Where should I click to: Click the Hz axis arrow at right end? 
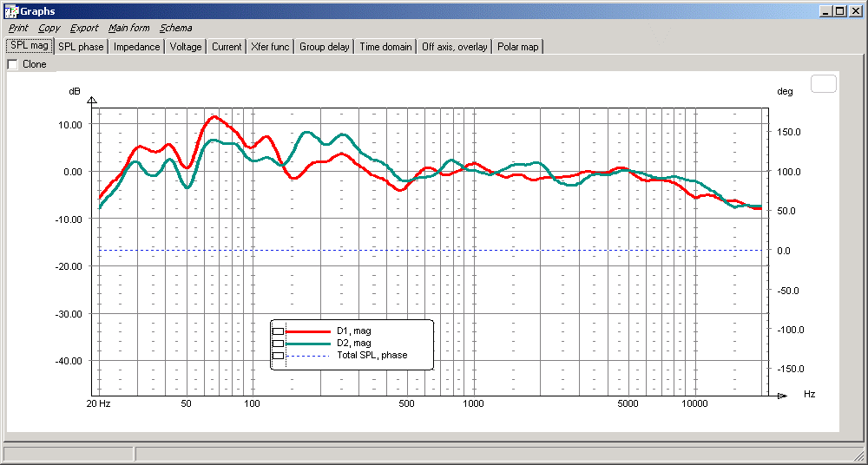tap(782, 396)
